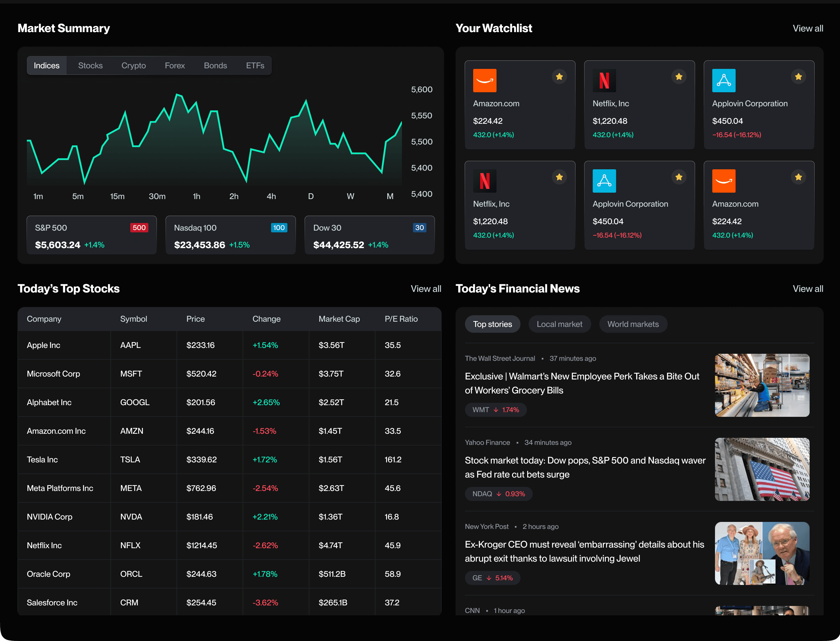This screenshot has width=840, height=641.
Task: Unstar Amazon.com from the watchlist
Action: (x=560, y=77)
